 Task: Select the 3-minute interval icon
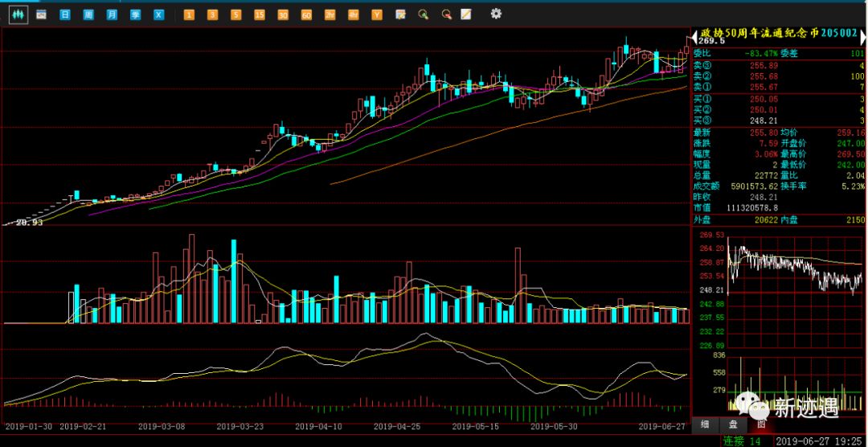[x=212, y=15]
